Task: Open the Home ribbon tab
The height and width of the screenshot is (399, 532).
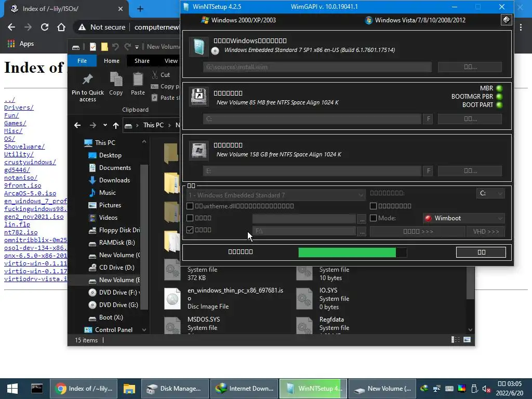Action: pos(112,61)
